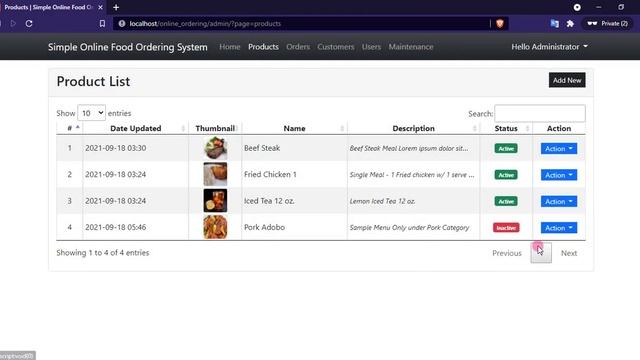The width and height of the screenshot is (640, 360).
Task: Click Sample Menu Only under Pork Category description
Action: click(x=409, y=228)
